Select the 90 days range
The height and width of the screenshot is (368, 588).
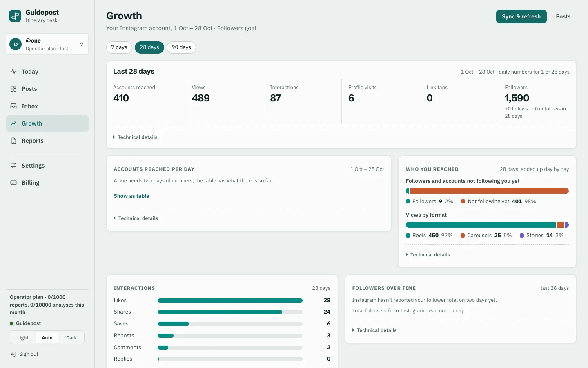(x=181, y=47)
